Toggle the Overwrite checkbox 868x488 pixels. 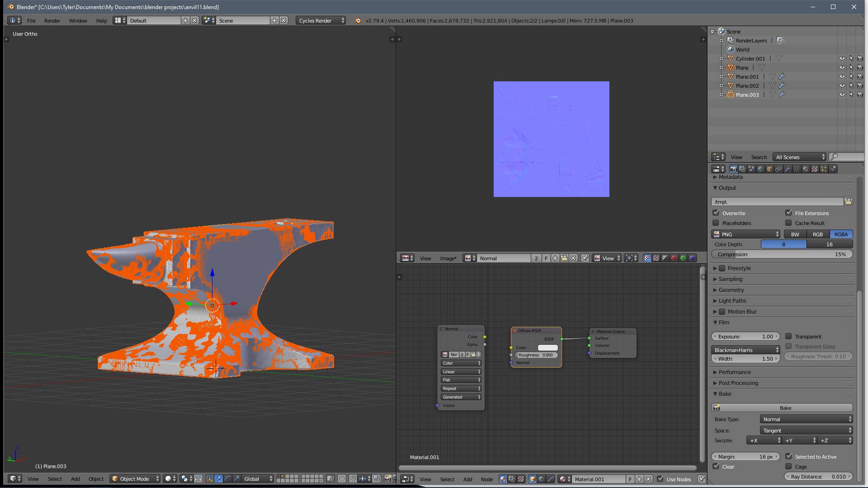[716, 213]
